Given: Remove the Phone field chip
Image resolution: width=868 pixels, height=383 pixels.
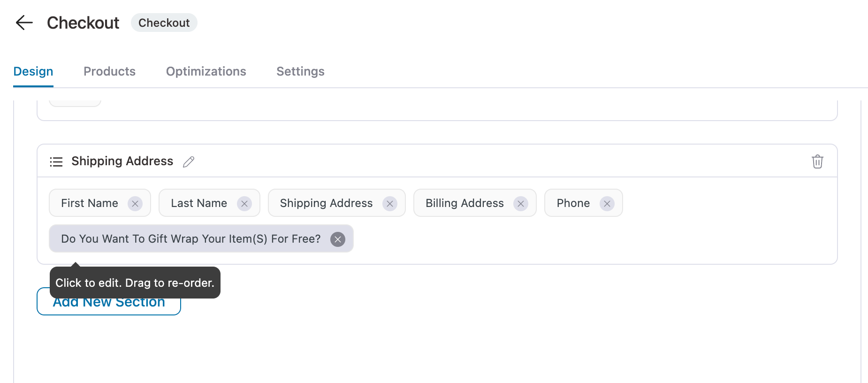Looking at the screenshot, I should coord(607,203).
